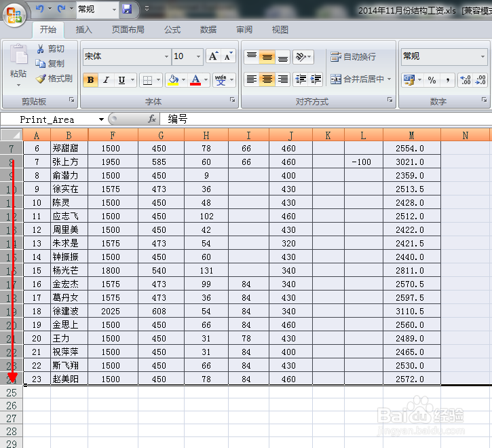Open the 页面布局 tab
Image resolution: width=492 pixels, height=448 pixels.
click(128, 29)
